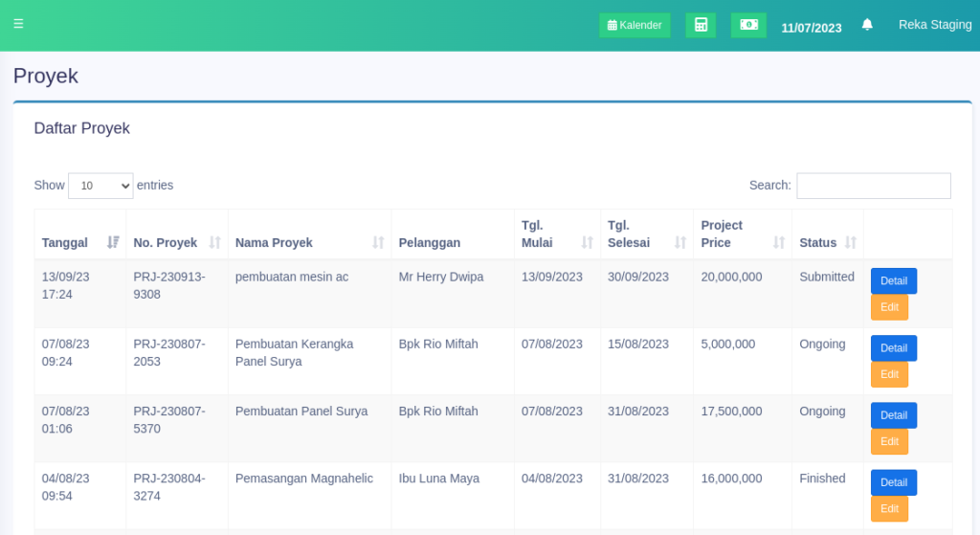The width and height of the screenshot is (980, 535).
Task: View Detail of pembuatan mesin ac
Action: click(x=893, y=280)
